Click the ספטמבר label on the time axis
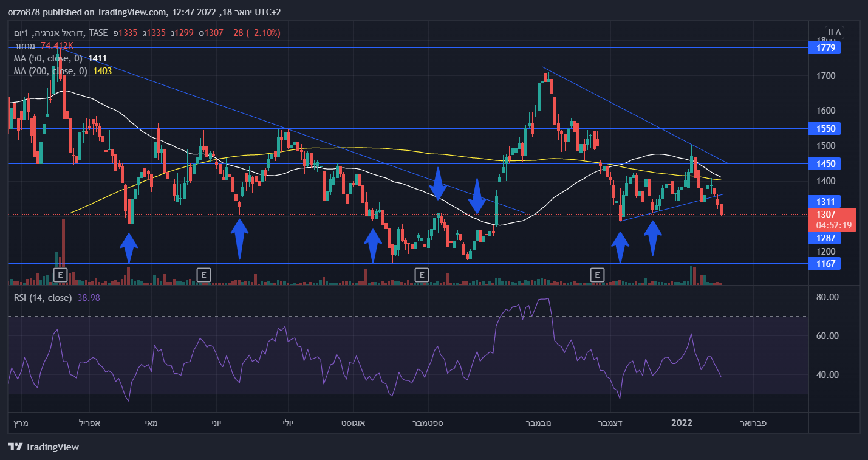The height and width of the screenshot is (460, 868). tap(429, 422)
